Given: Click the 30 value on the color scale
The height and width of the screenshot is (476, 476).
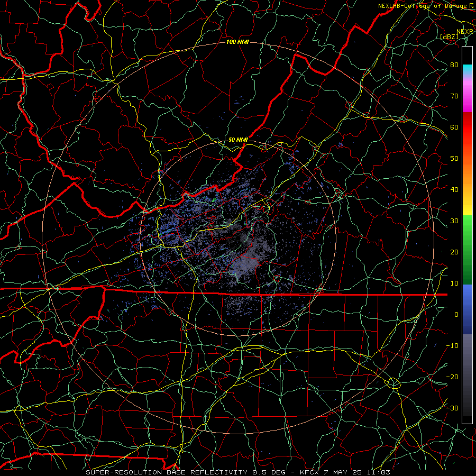Looking at the screenshot, I should [454, 221].
